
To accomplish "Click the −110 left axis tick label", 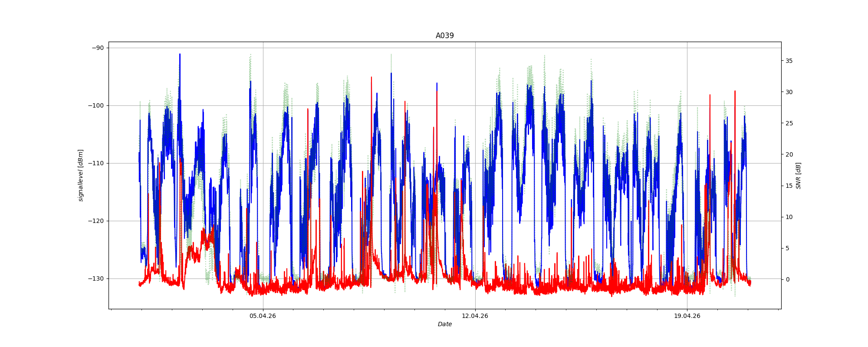I will coord(96,163).
